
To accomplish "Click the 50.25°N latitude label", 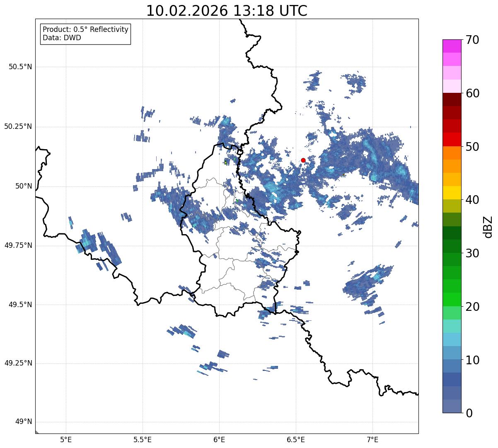I will 18,126.
